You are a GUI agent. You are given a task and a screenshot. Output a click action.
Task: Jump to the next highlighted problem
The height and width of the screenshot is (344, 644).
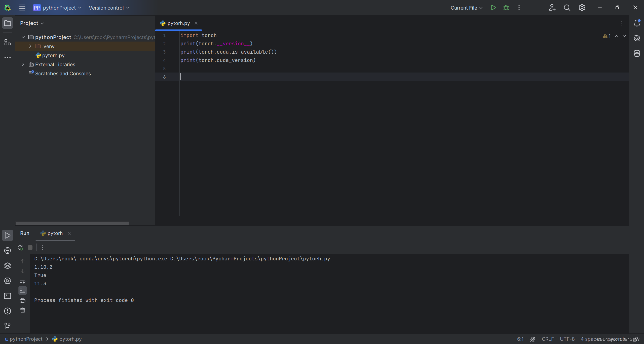[x=624, y=36]
